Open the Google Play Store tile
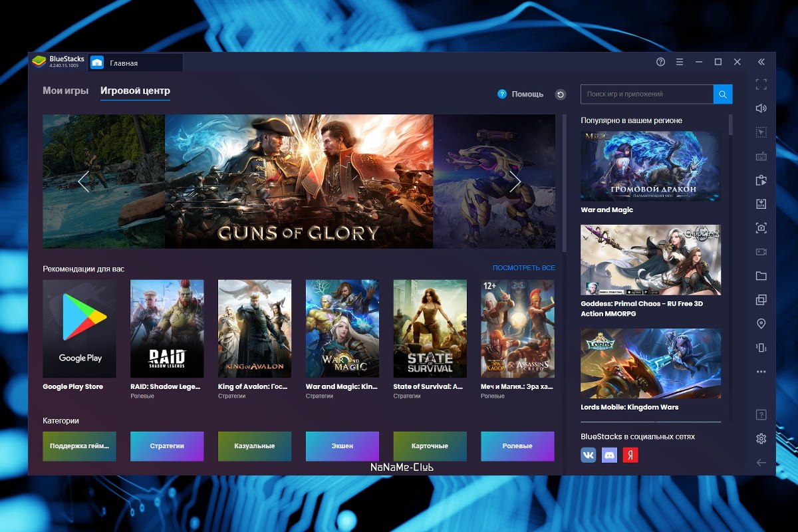798x532 pixels. click(x=79, y=329)
